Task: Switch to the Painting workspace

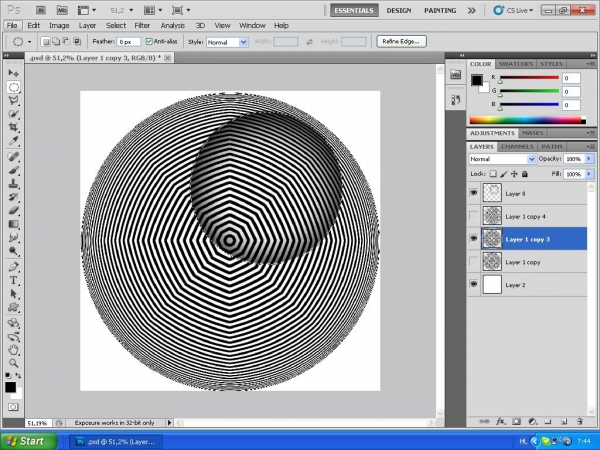Action: [x=440, y=10]
